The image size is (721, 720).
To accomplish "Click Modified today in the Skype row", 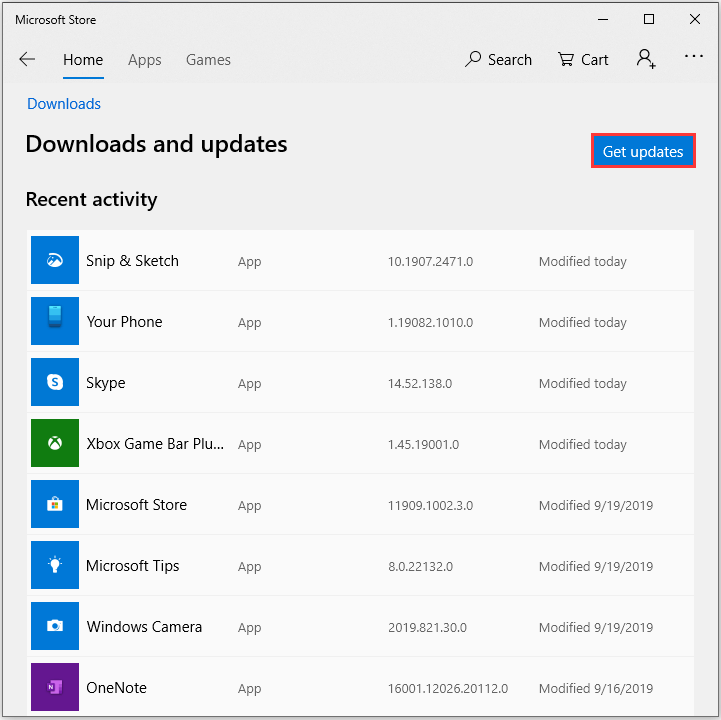I will point(583,384).
